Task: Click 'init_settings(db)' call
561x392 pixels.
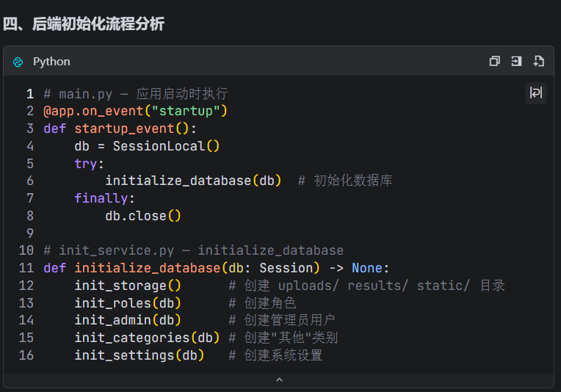Action: (140, 355)
